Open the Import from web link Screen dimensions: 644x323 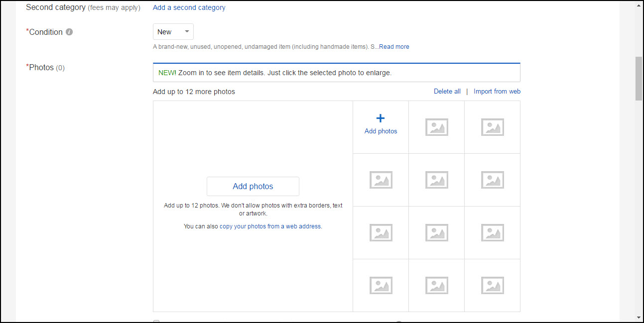tap(497, 91)
